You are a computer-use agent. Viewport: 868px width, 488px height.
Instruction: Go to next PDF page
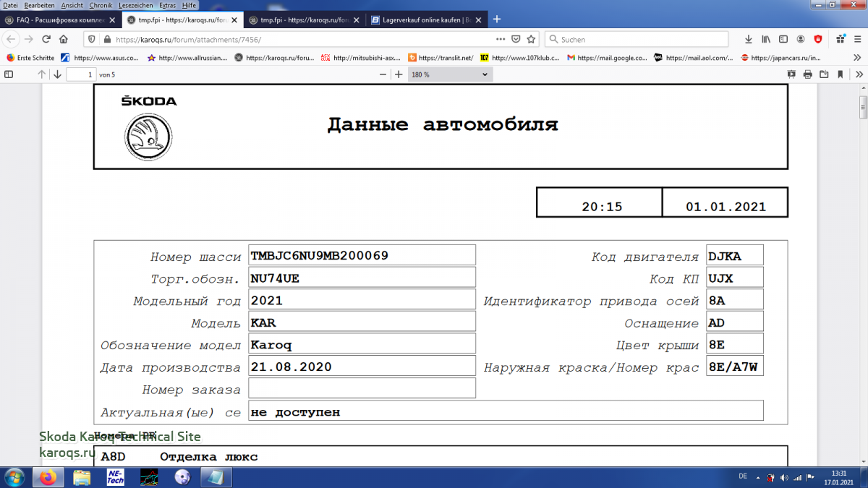tap(57, 74)
